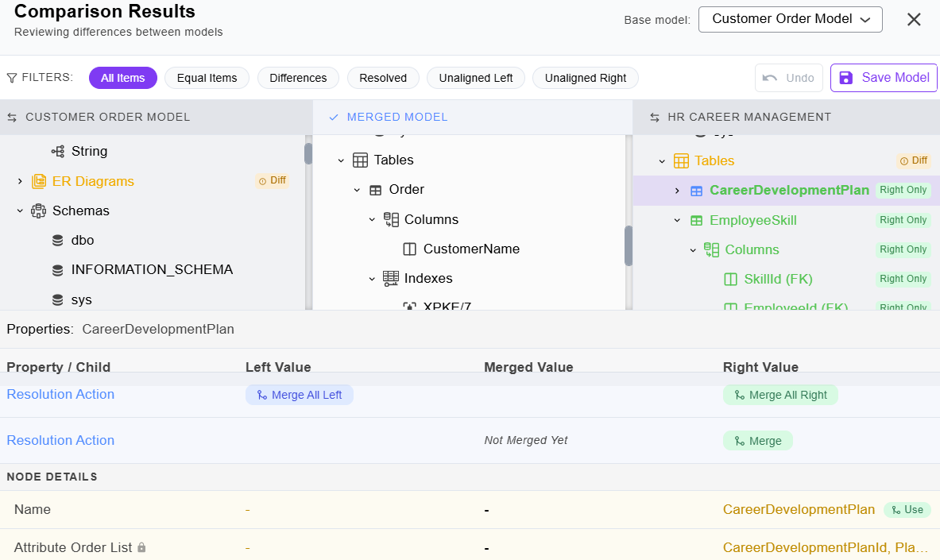Click the CareerDevelopmentPlan table icon
940x560 pixels.
[x=697, y=191]
